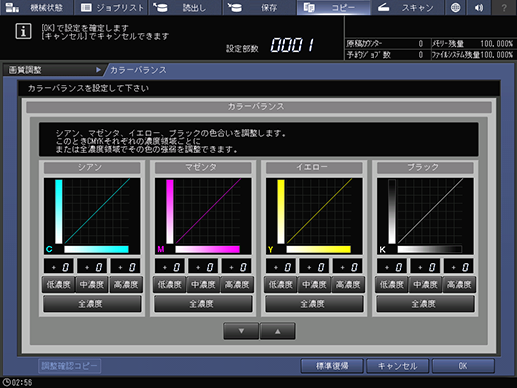Switch to the 読出し recall tab

click(185, 7)
